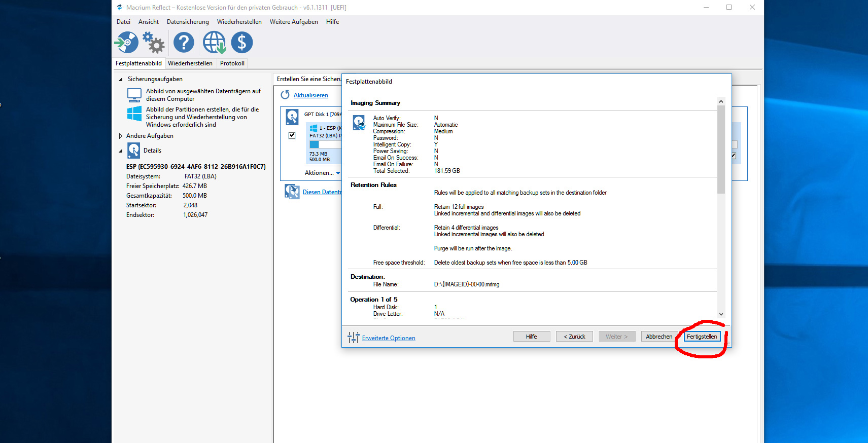Click the sliders icon beside Erweiterte Optionen
Image resolution: width=868 pixels, height=443 pixels.
click(354, 338)
